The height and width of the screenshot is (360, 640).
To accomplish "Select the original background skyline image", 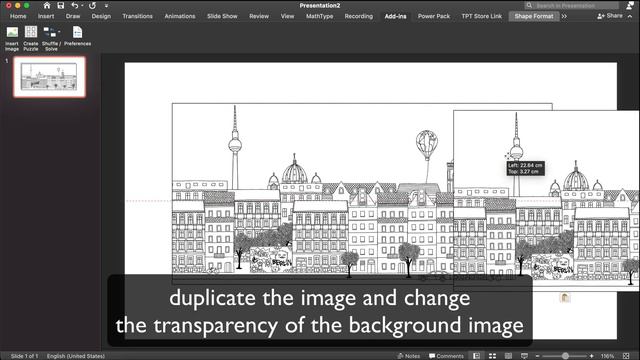I will tap(312, 192).
